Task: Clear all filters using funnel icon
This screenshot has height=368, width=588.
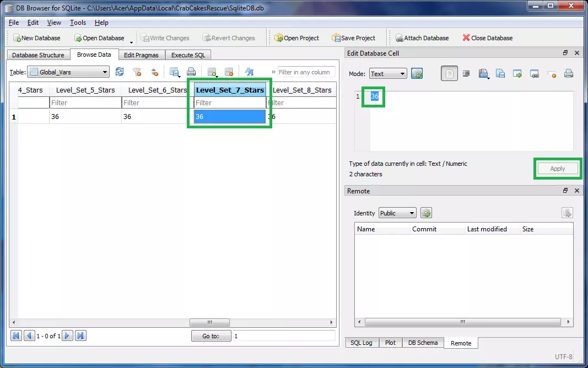Action: tap(137, 72)
